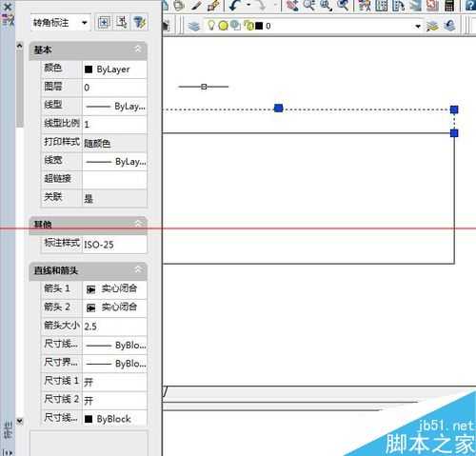
Task: Open the Sheet Set Manager icon
Action: tap(415, 5)
